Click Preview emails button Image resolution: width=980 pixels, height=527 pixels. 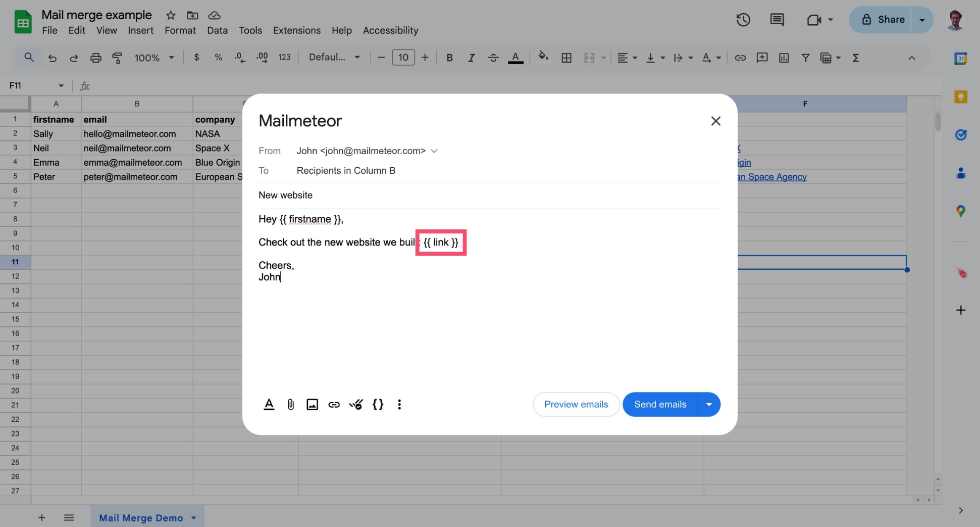tap(576, 404)
